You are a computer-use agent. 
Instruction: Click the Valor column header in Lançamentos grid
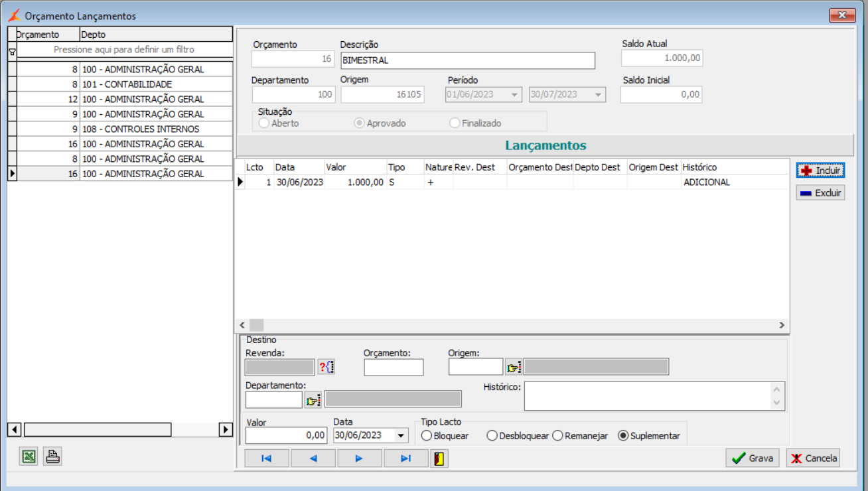click(355, 167)
